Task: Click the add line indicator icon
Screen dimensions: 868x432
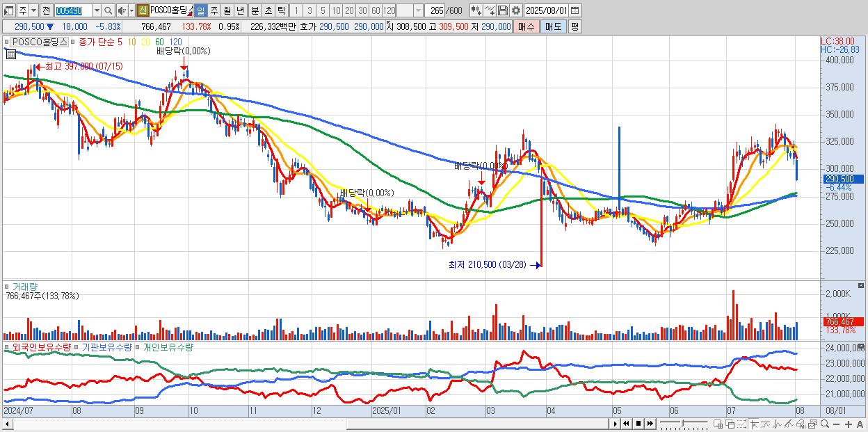Action: click(490, 10)
